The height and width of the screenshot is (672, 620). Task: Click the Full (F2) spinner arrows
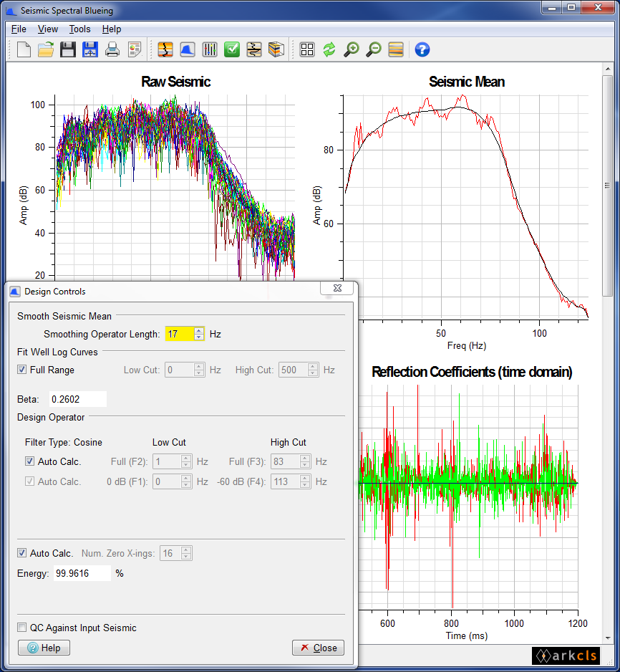186,461
